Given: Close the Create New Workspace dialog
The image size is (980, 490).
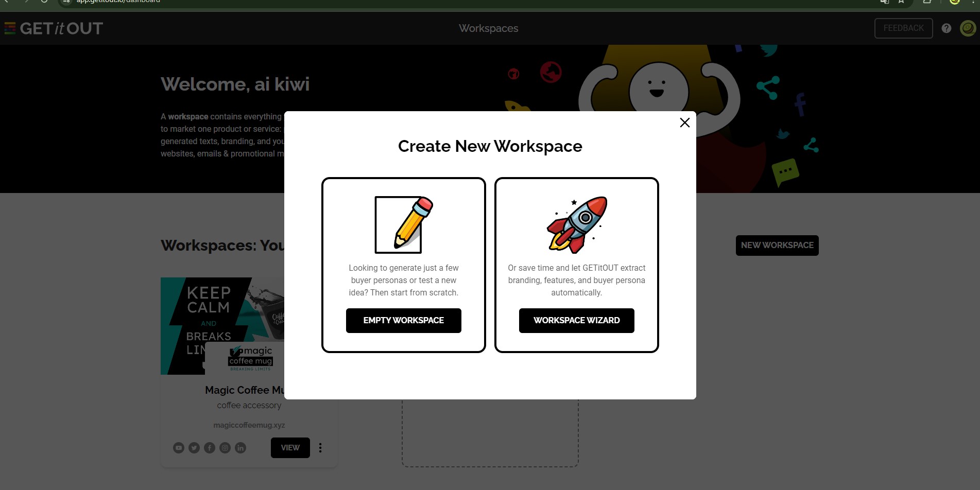Looking at the screenshot, I should [x=684, y=122].
